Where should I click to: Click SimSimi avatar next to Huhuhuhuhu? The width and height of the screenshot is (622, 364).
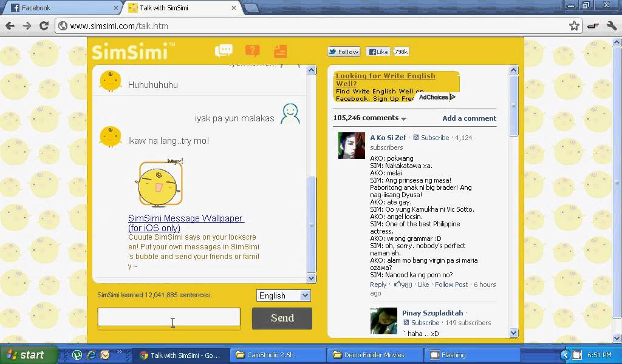tap(111, 81)
